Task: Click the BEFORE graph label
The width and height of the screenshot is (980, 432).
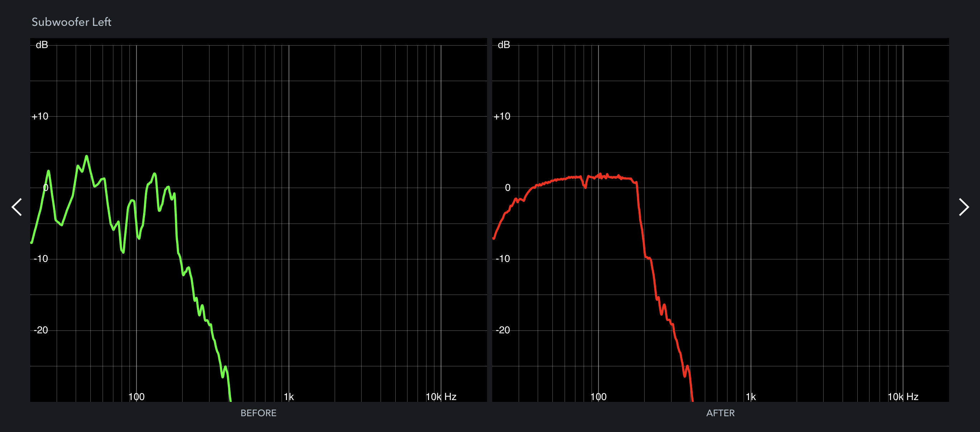Action: [258, 413]
